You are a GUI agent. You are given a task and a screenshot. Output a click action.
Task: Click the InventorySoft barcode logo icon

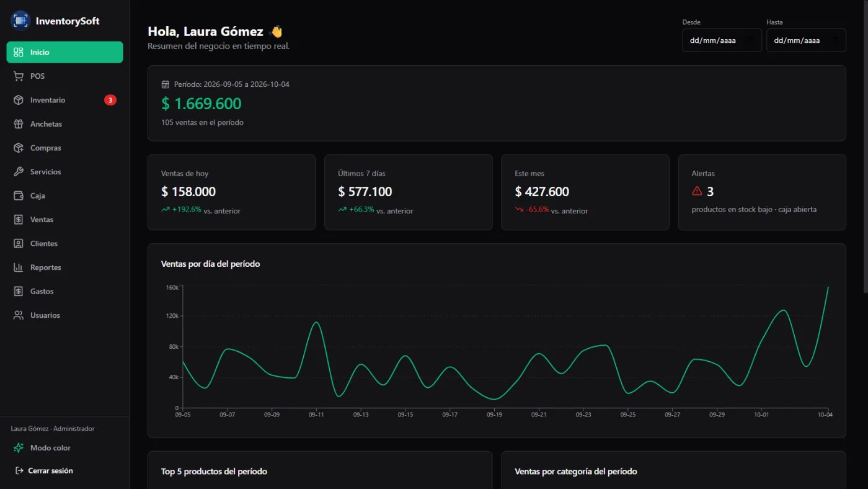click(20, 20)
